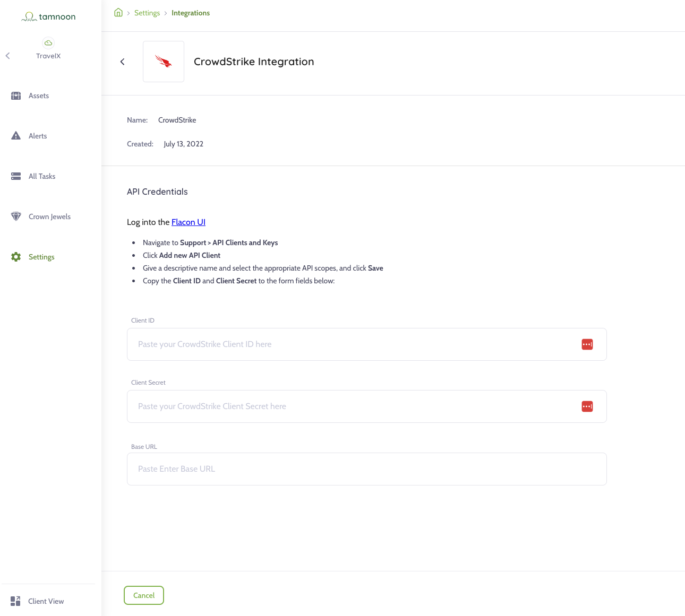Click the Integrations breadcrumb
685x616 pixels.
click(x=191, y=13)
